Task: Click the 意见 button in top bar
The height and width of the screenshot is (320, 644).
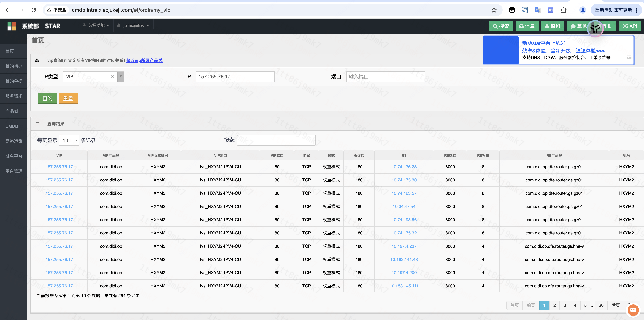Action: pos(578,26)
